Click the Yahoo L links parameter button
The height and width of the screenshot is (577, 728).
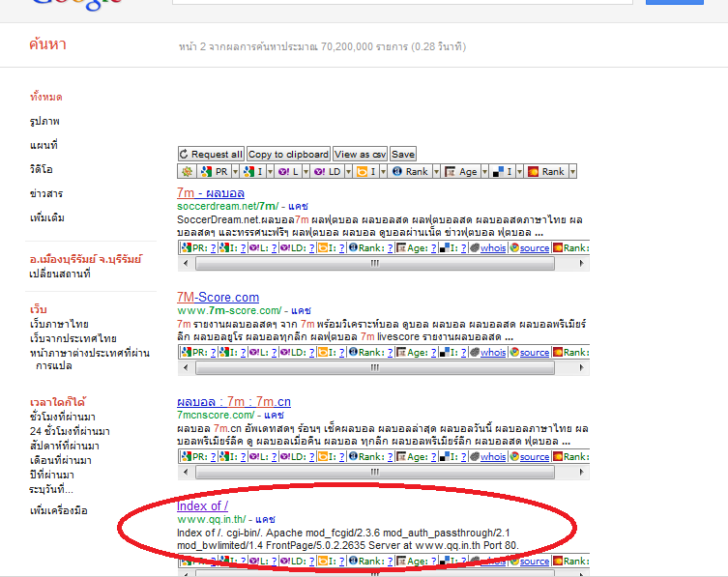pyautogui.click(x=288, y=172)
